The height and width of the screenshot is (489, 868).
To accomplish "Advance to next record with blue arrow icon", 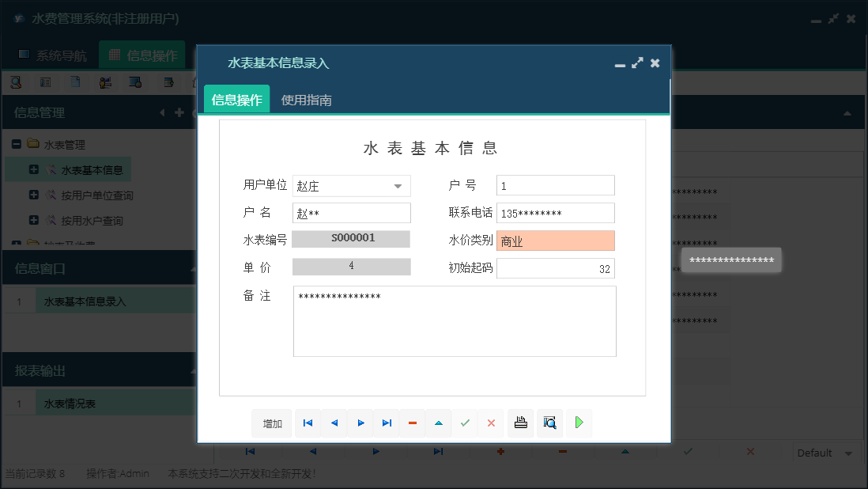I will click(360, 423).
